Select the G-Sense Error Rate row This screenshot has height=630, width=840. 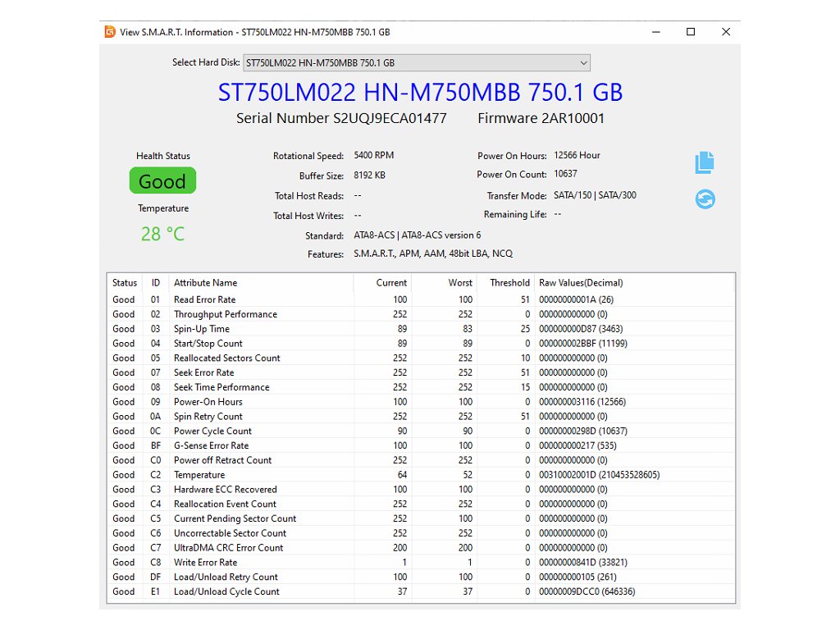[x=421, y=445]
